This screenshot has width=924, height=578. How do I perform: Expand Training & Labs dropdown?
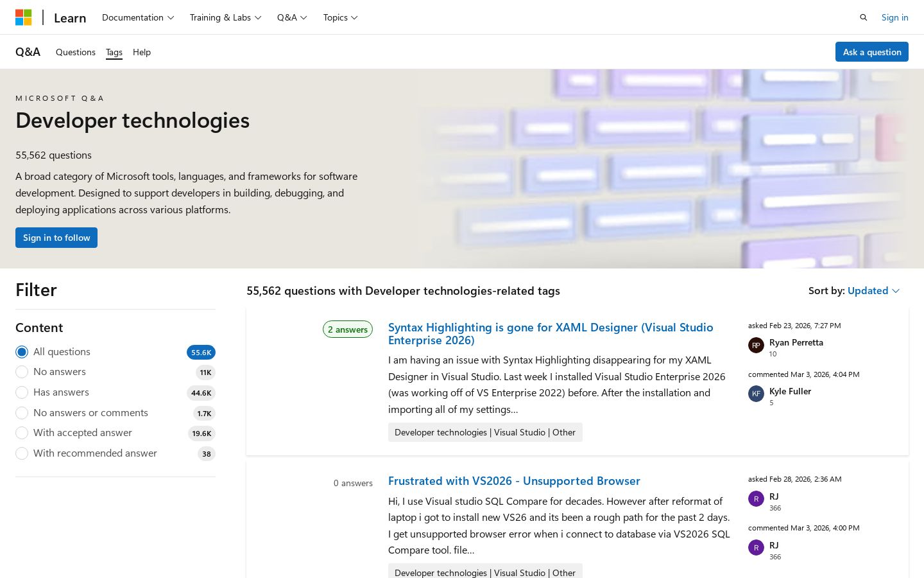point(225,17)
